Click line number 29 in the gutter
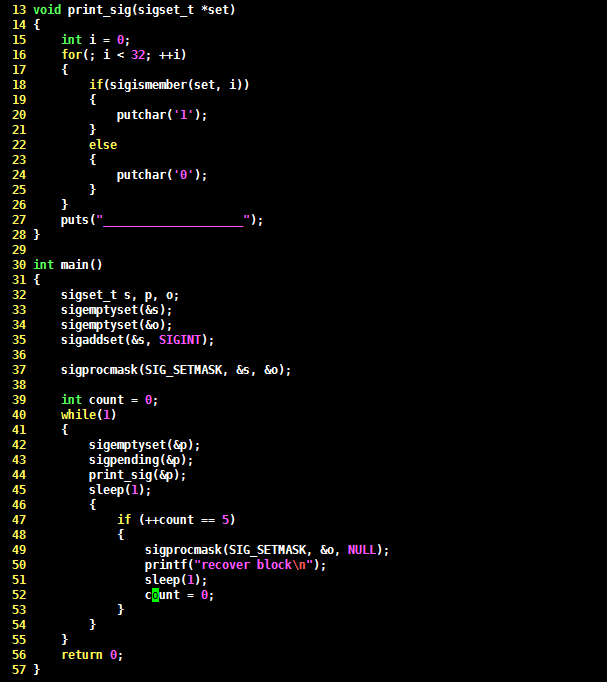The image size is (607, 682). [19, 250]
